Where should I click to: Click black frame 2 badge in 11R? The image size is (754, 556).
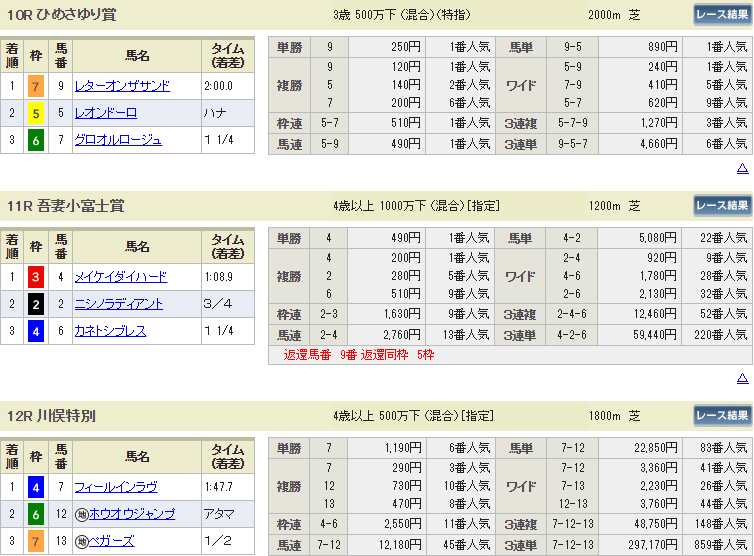[36, 304]
